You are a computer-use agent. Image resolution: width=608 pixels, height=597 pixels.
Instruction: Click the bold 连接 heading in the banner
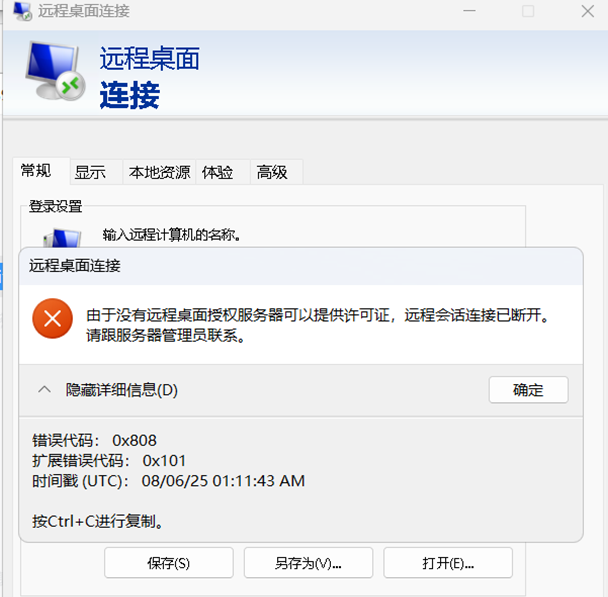(130, 95)
